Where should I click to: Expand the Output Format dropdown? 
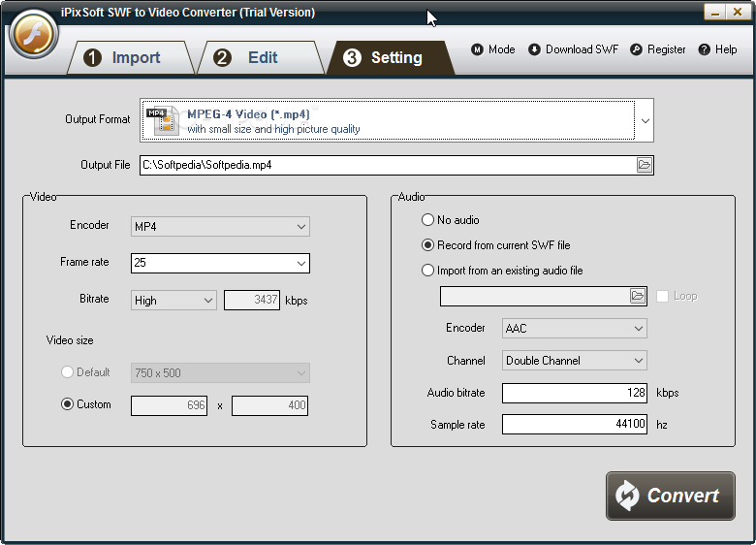(646, 120)
